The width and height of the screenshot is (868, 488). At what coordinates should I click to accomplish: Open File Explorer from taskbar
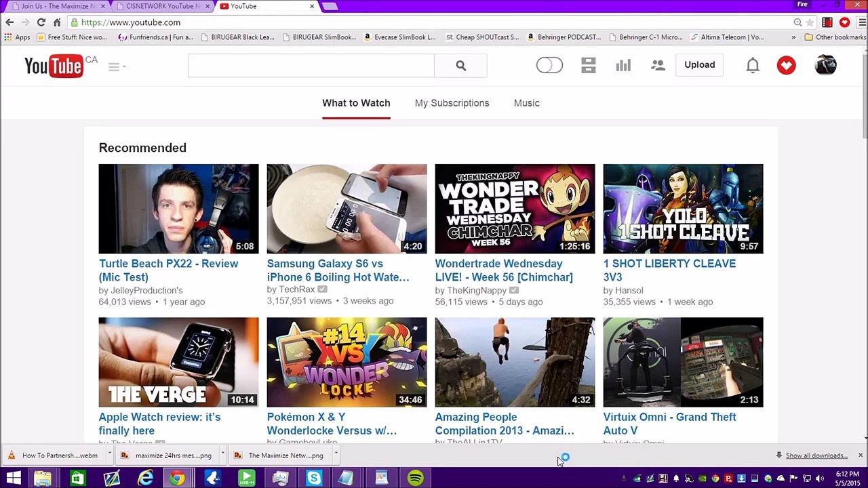click(43, 479)
